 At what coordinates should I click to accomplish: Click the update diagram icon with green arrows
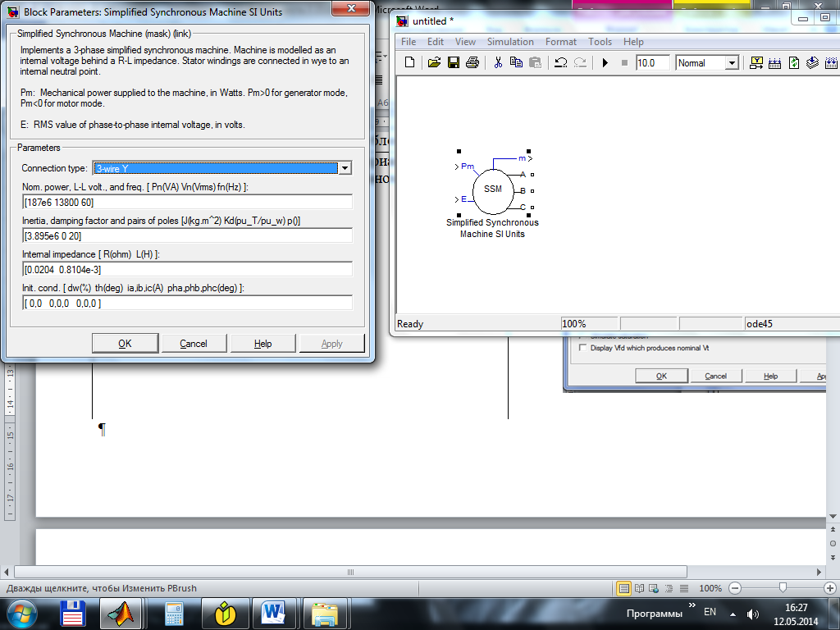794,62
